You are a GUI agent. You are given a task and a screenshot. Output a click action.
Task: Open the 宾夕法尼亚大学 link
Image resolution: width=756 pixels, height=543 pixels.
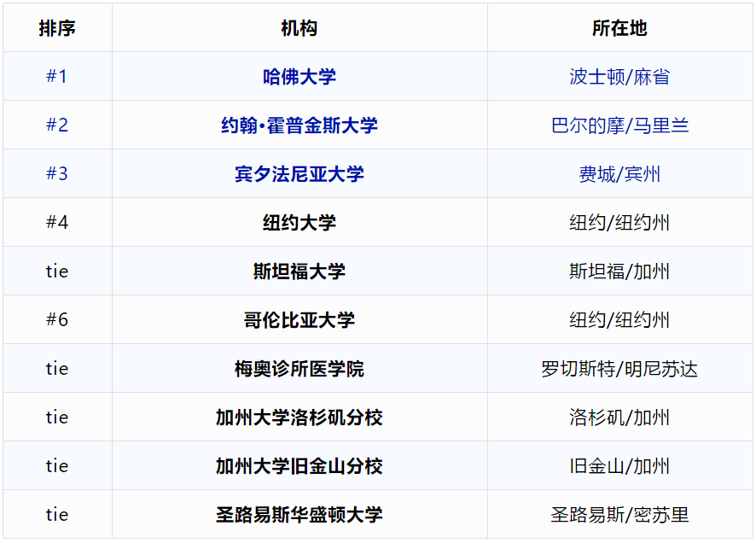tap(299, 174)
